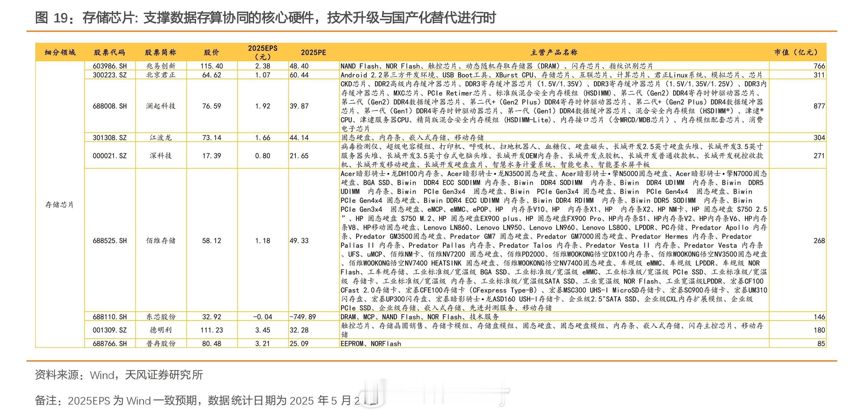Click the 股票简称 column header
This screenshot has height=417, width=868.
point(160,52)
